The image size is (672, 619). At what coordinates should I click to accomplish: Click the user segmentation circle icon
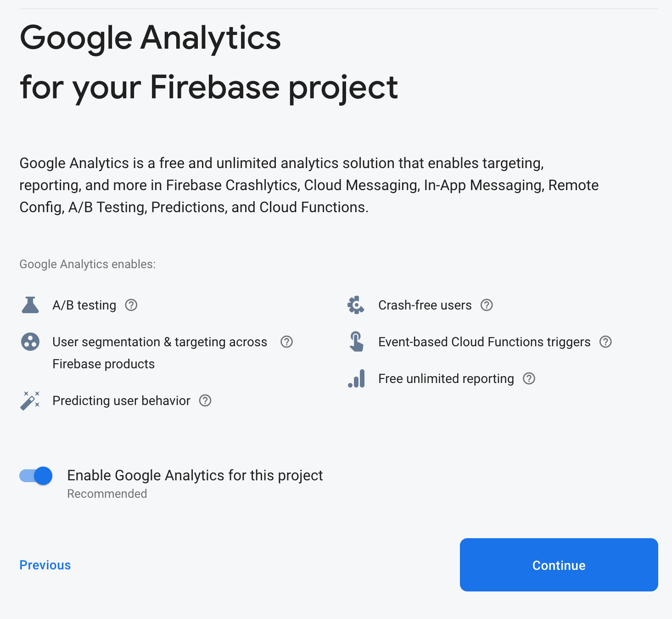(x=30, y=342)
